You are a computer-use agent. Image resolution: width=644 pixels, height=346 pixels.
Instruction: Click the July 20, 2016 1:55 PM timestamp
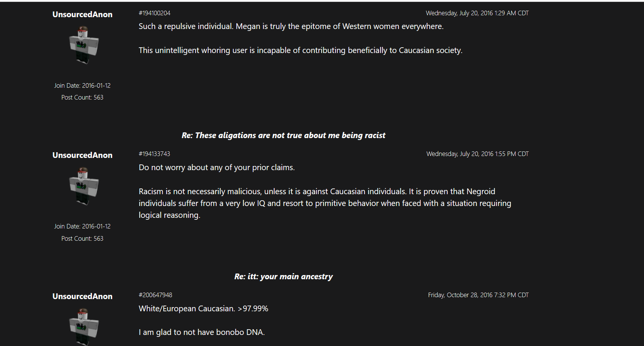[x=477, y=154]
